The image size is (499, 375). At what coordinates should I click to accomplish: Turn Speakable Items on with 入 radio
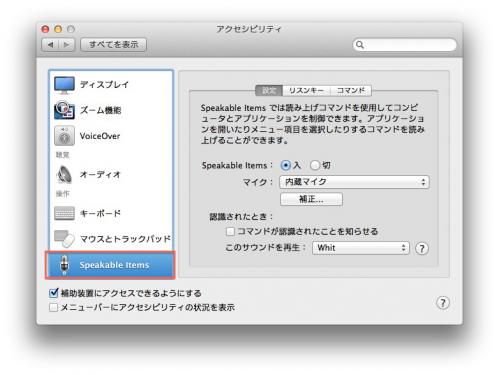click(x=286, y=165)
